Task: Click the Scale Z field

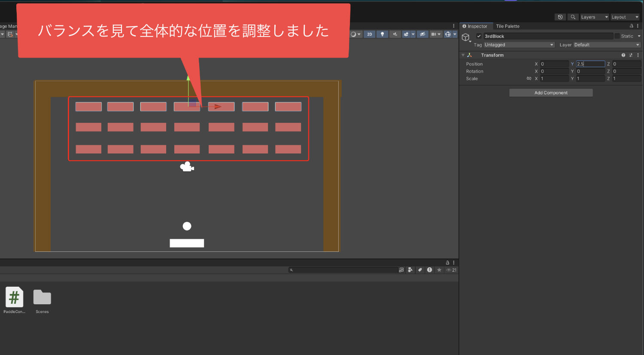Action: coord(626,79)
